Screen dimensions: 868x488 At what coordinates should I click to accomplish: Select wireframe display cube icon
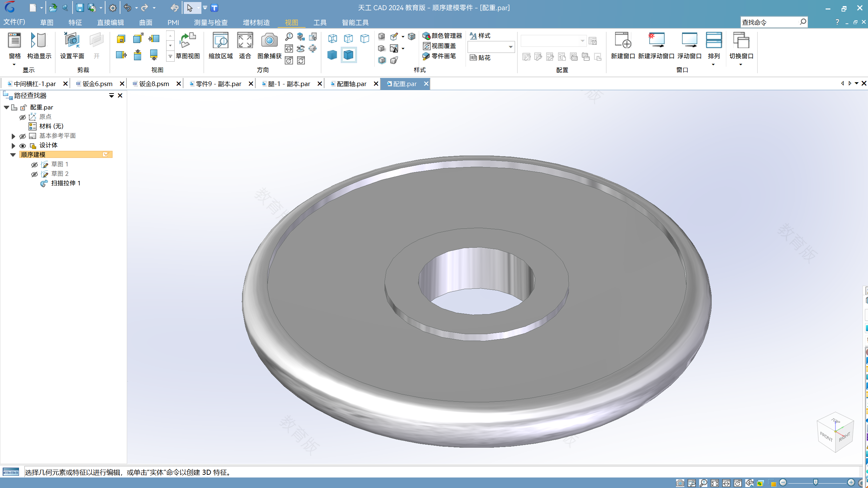332,38
